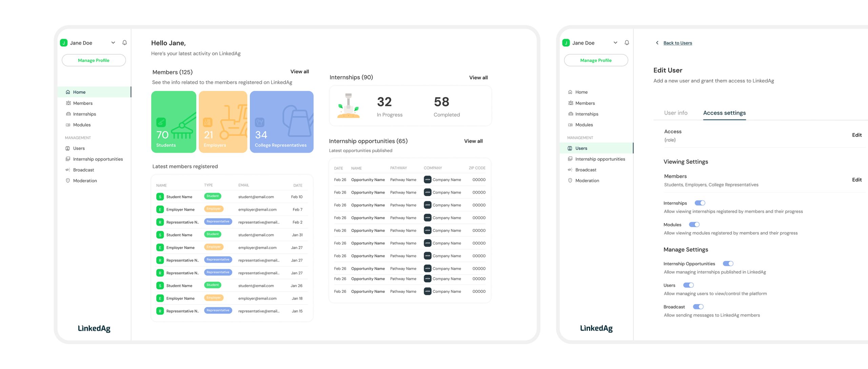Open the Back to Users link
Viewport: 868px width, 369px height.
tap(677, 43)
